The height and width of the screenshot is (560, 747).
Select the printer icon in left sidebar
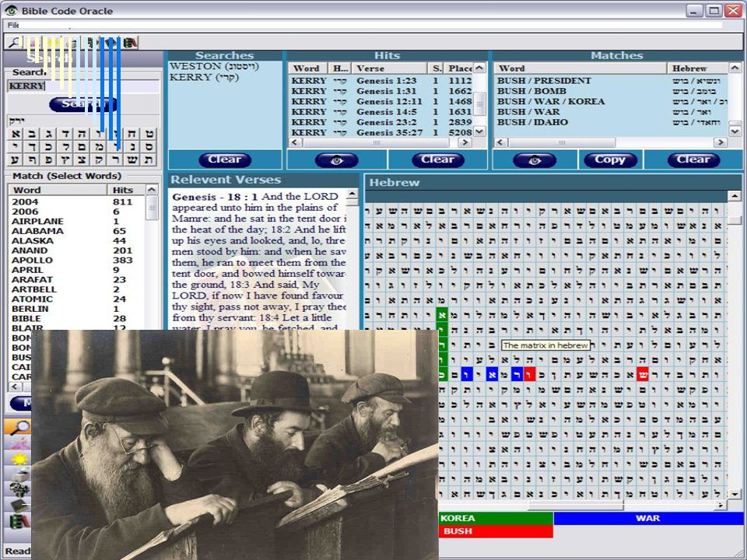click(x=18, y=474)
